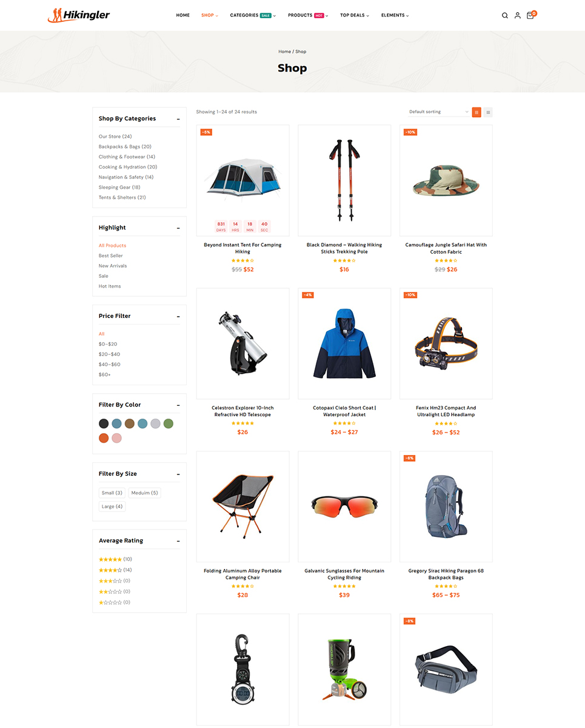Collapse the Price Filter panel
585x728 pixels.
(178, 316)
